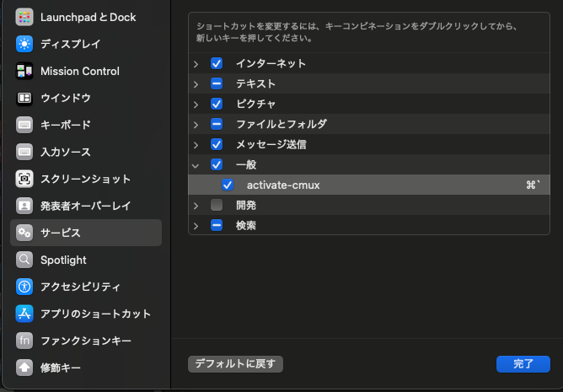
Task: Expand the インターネット category
Action: click(x=196, y=64)
